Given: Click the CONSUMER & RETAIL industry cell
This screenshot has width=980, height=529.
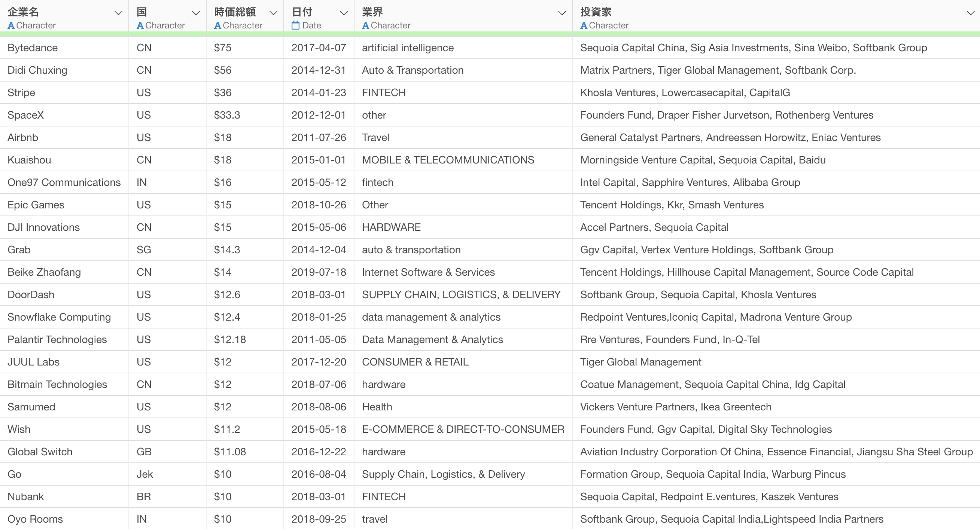Looking at the screenshot, I should (463, 362).
